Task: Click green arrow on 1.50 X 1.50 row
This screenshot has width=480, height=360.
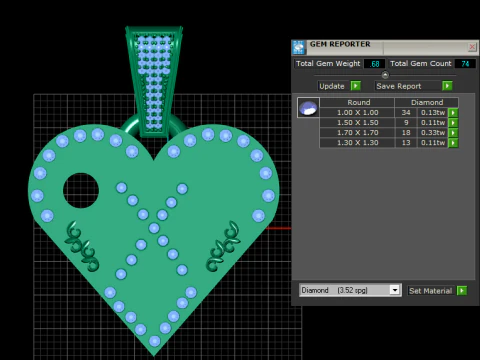Action: point(453,123)
